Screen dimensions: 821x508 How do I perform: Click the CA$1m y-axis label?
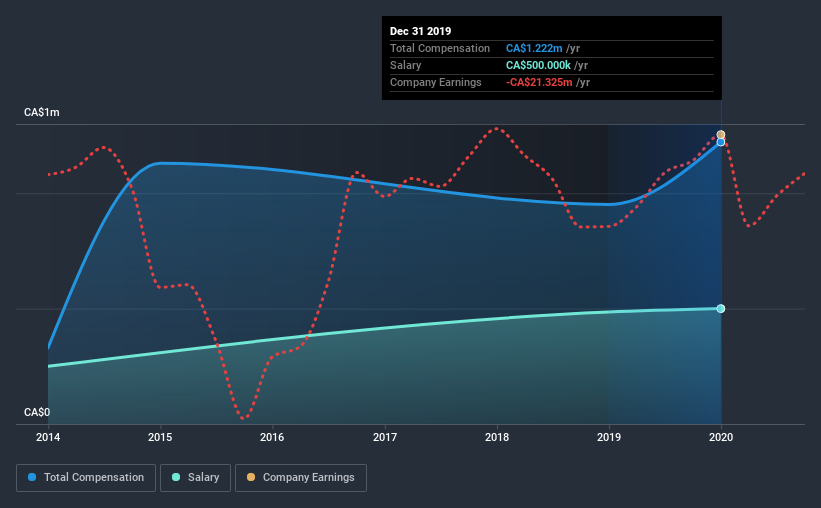(x=41, y=112)
